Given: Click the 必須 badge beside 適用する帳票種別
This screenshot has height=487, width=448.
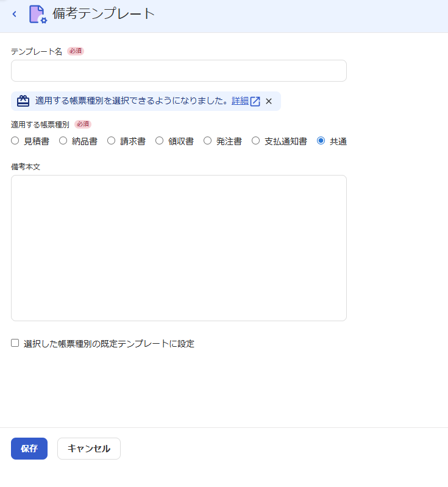Looking at the screenshot, I should 83,124.
